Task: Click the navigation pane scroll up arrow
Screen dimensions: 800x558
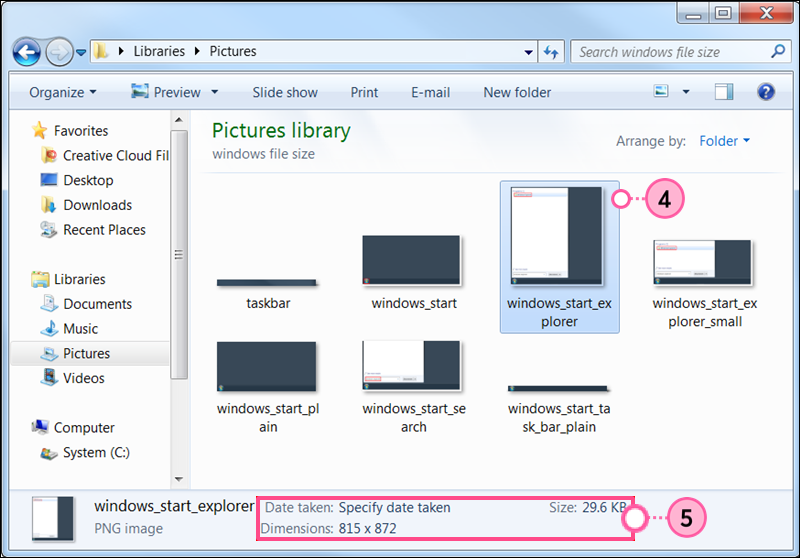Action: pos(179,120)
